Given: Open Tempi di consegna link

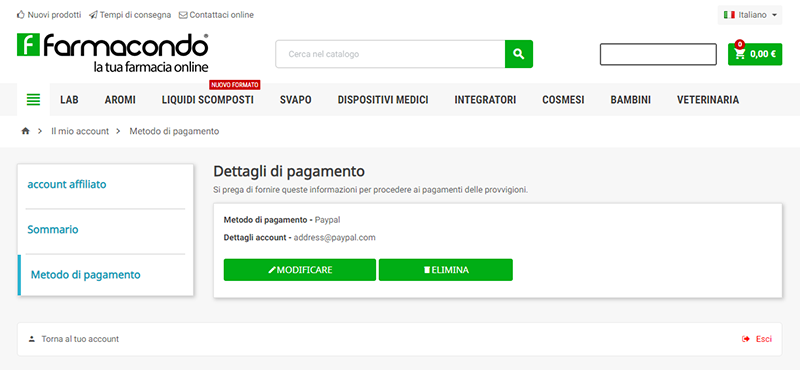Looking at the screenshot, I should (130, 15).
